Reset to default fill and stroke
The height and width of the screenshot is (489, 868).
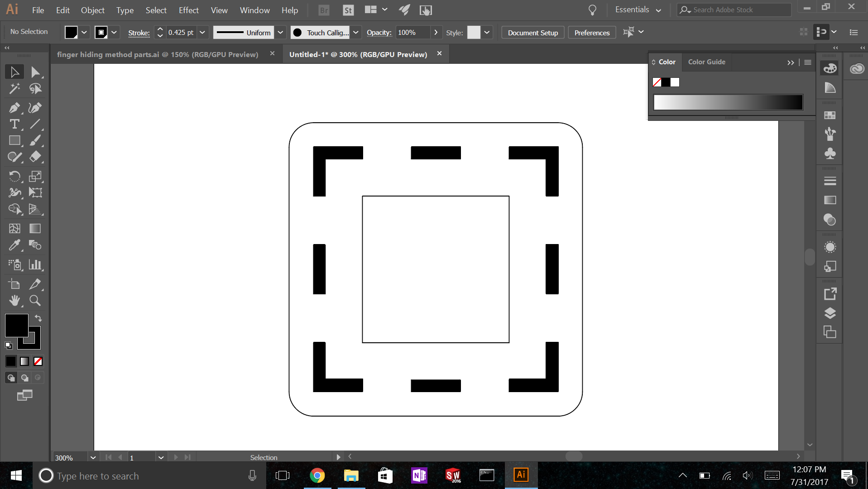9,345
